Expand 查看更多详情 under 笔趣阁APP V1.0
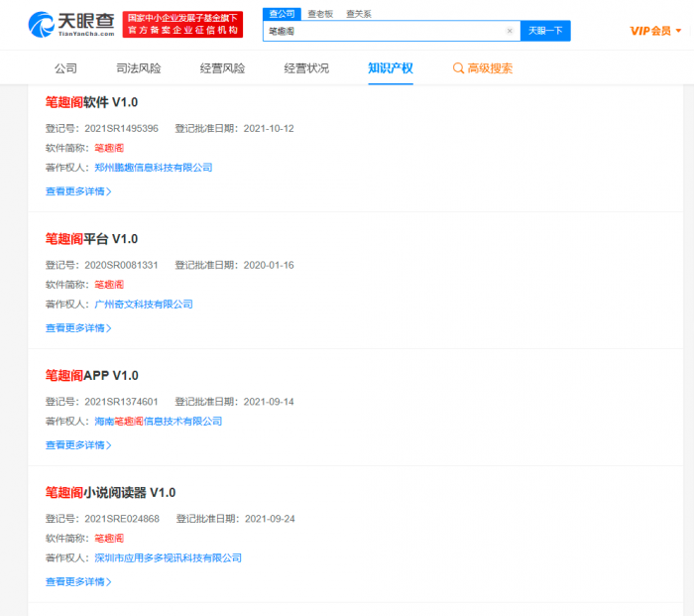Screen dimensions: 694x616 click(x=78, y=445)
